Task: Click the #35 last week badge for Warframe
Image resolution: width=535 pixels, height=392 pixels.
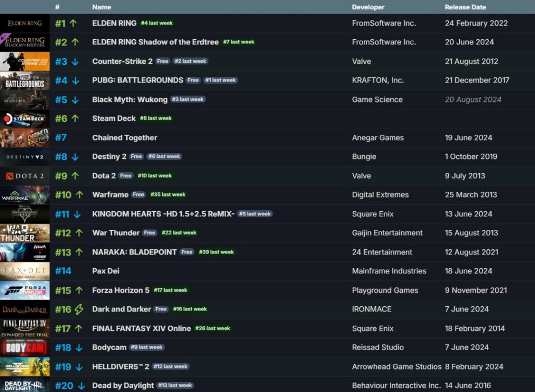Action: click(x=168, y=194)
